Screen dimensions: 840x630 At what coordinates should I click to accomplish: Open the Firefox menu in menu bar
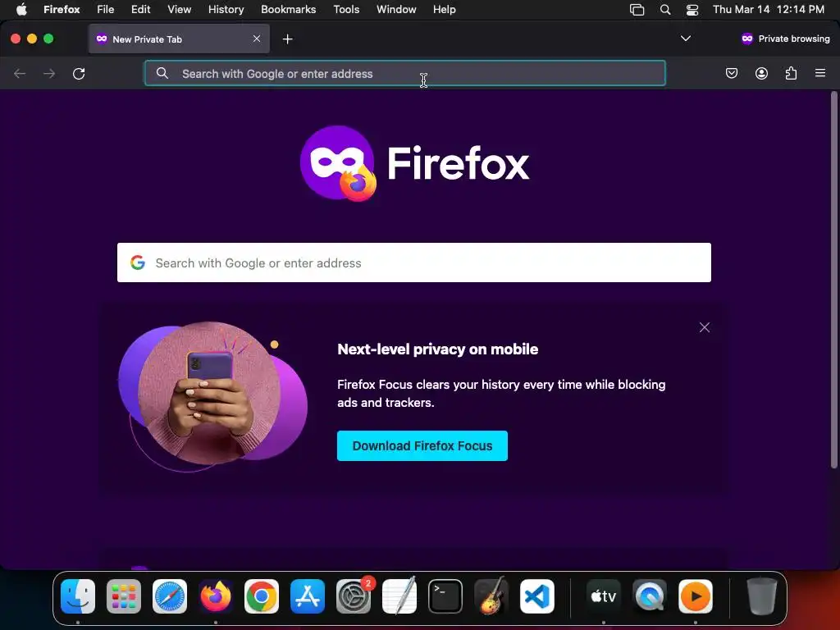point(62,10)
